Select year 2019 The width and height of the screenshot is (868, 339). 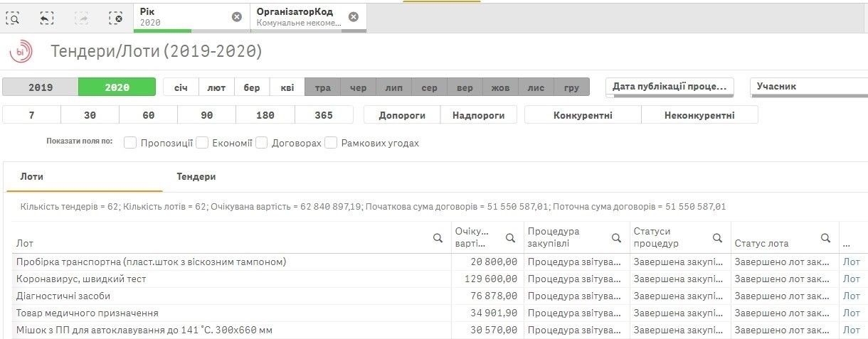[x=41, y=87]
